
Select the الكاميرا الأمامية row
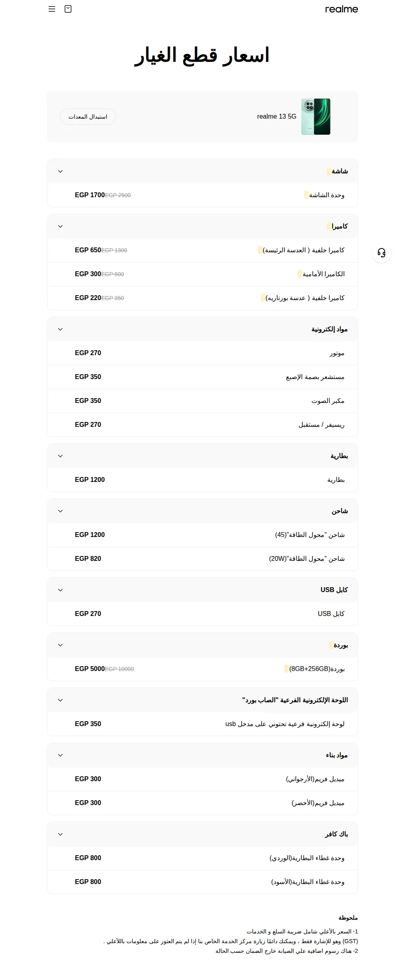[x=202, y=274]
